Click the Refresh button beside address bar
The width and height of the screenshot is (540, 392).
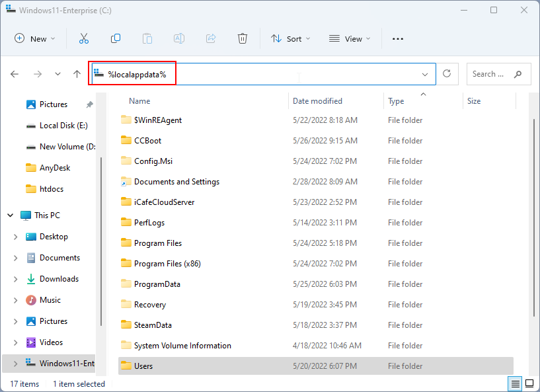447,74
